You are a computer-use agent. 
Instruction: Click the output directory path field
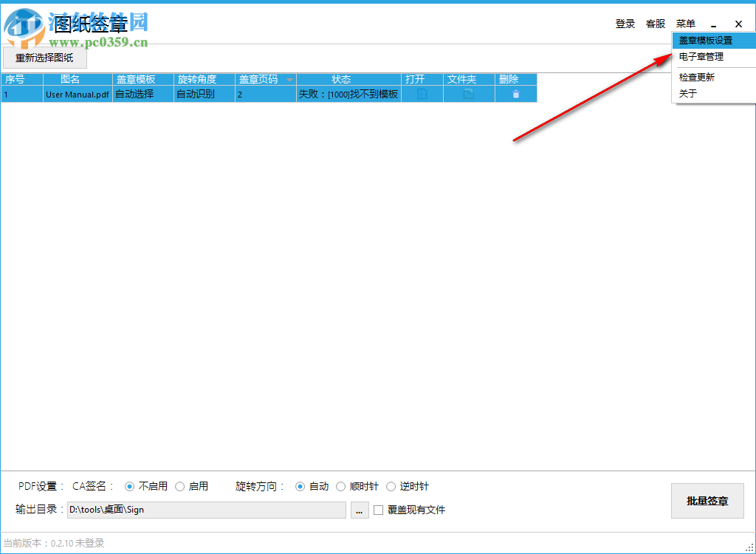click(x=207, y=510)
